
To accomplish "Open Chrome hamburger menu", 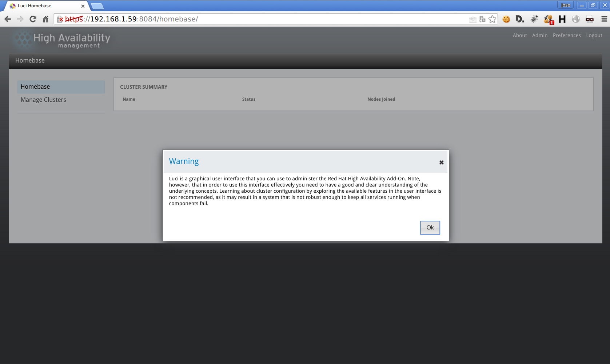I will click(x=604, y=19).
